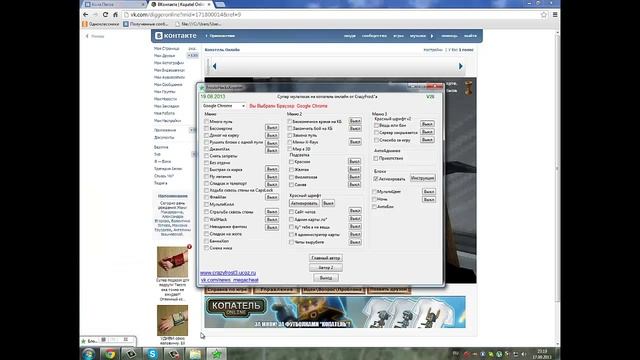This screenshot has width=640, height=360.
Task: Click the volume icon in system tray
Action: (x=524, y=354)
